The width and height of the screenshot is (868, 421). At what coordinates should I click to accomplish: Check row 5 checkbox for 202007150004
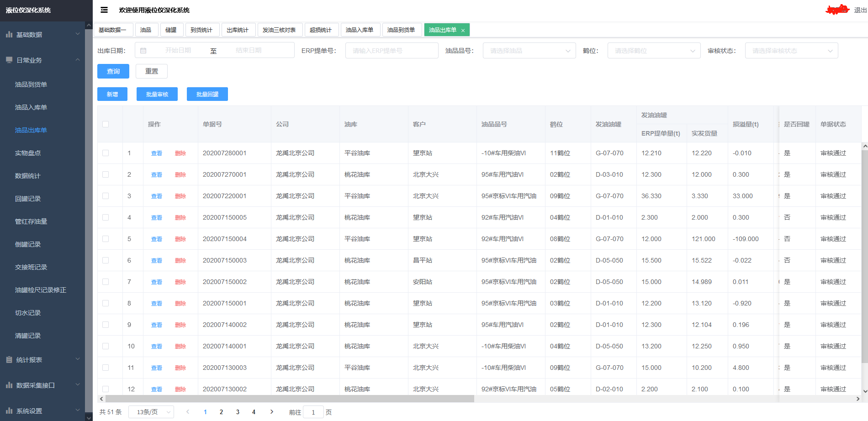[x=106, y=239]
